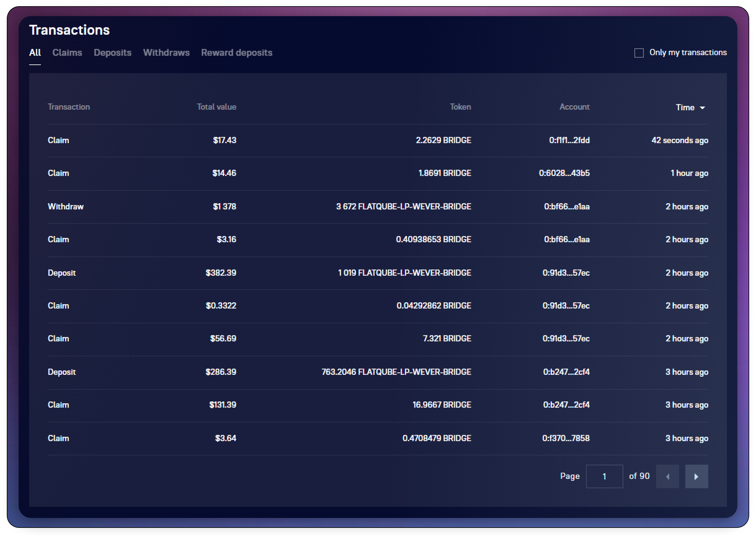Screen dimensions: 756x539
Task: Open account 0:f1f1...2fdd link
Action: coord(569,140)
